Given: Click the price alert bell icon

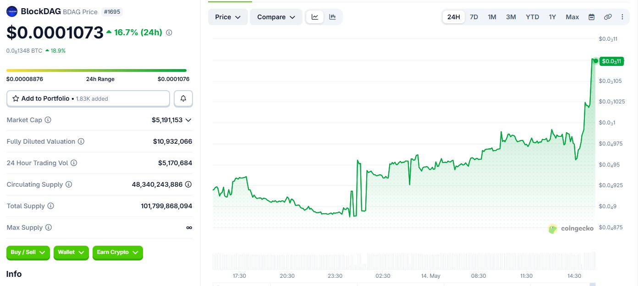Looking at the screenshot, I should [183, 98].
